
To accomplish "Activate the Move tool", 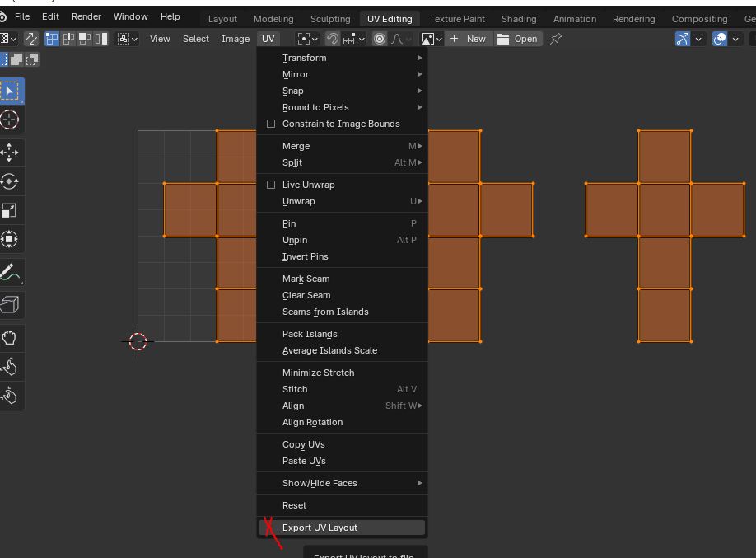I will point(10,152).
